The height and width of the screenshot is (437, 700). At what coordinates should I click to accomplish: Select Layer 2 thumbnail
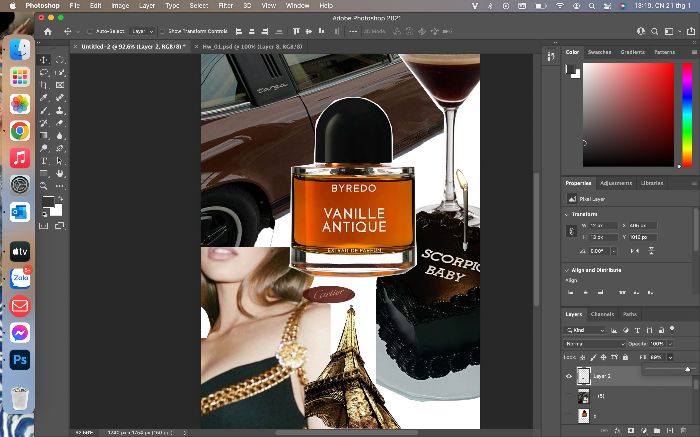[584, 376]
